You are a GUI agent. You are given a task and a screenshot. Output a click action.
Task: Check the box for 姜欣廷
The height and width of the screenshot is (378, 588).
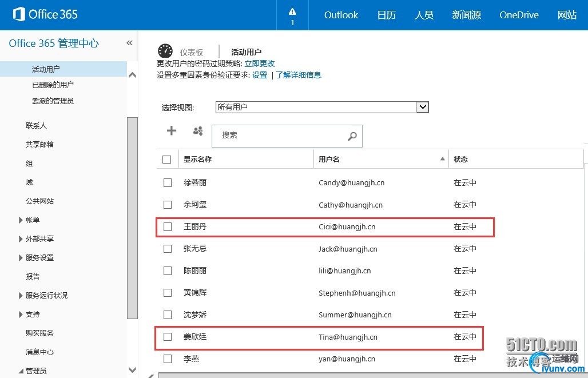168,337
